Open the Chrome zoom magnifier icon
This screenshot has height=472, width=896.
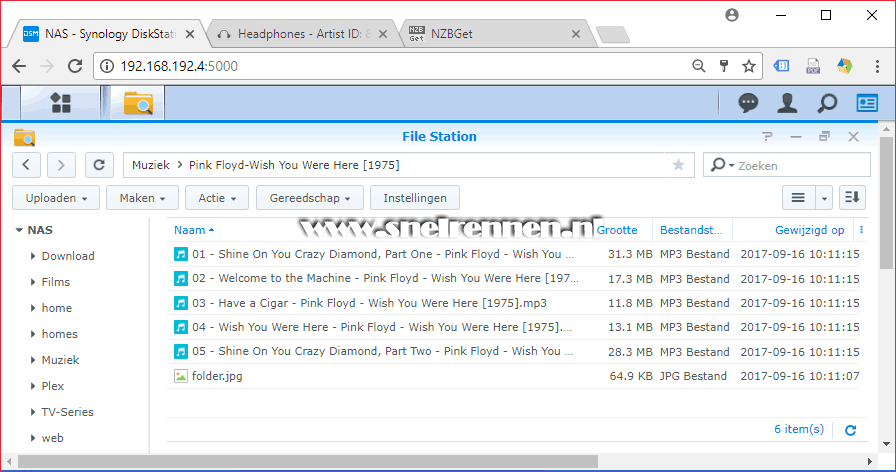coord(698,66)
